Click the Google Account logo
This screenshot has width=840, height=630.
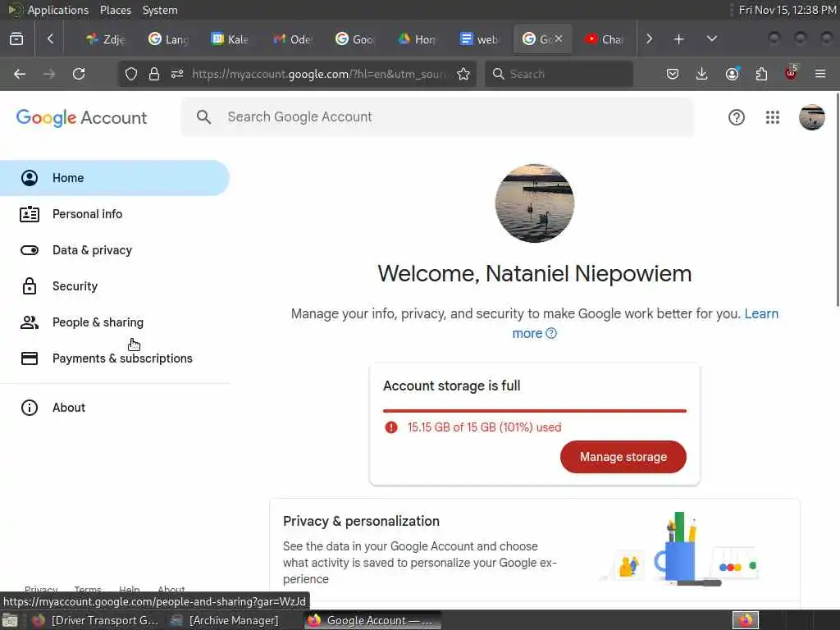click(x=81, y=117)
